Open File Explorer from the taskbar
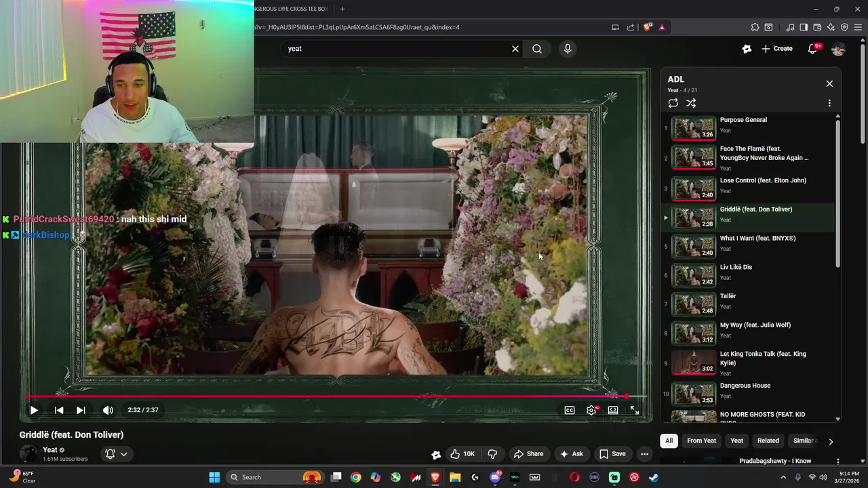 (455, 477)
